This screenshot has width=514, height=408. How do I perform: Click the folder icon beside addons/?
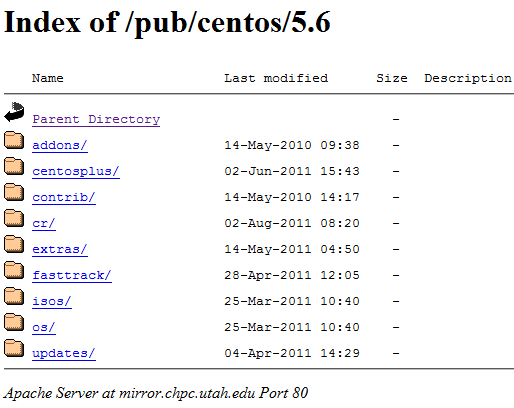[14, 140]
